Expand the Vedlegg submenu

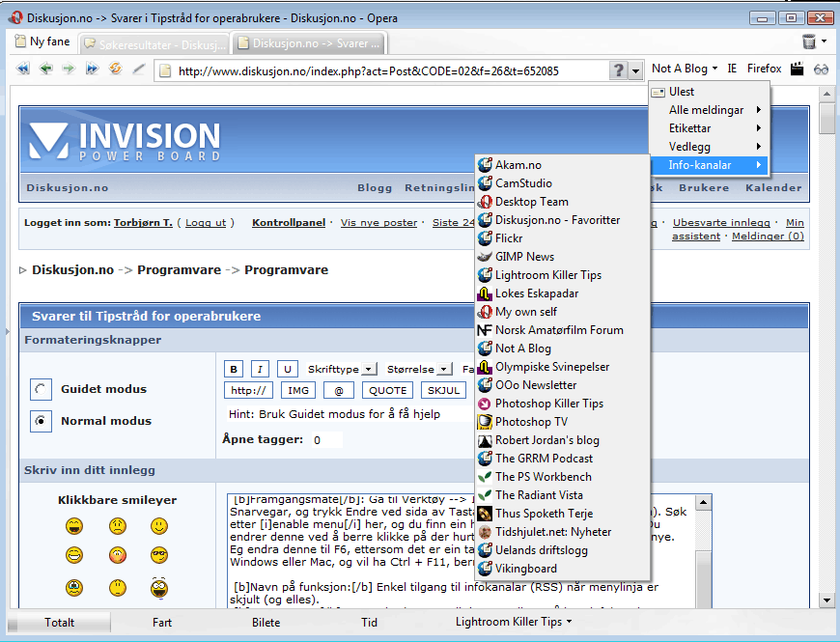710,146
